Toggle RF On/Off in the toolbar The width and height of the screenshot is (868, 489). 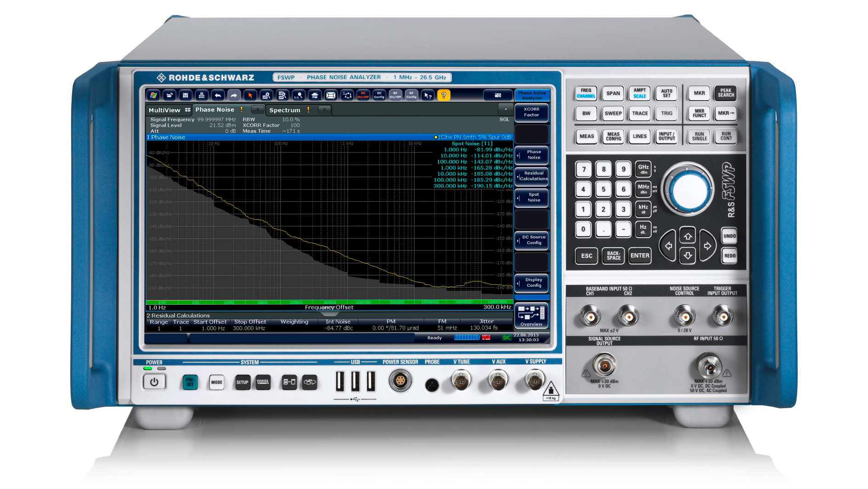coord(395,95)
